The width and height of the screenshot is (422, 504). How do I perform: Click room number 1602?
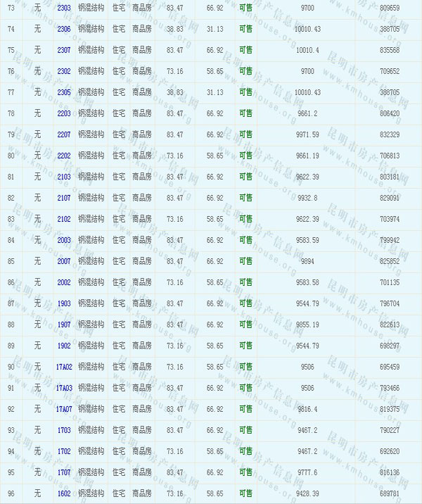(x=64, y=493)
